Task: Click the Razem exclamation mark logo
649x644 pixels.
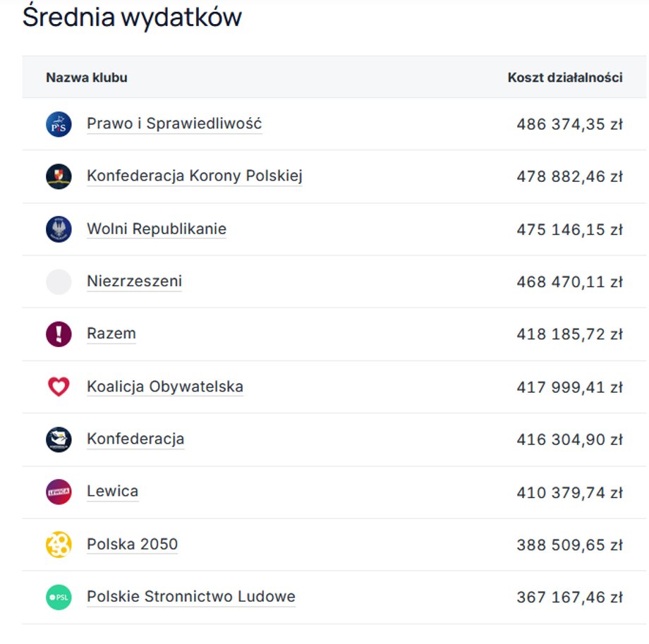Action: (59, 334)
